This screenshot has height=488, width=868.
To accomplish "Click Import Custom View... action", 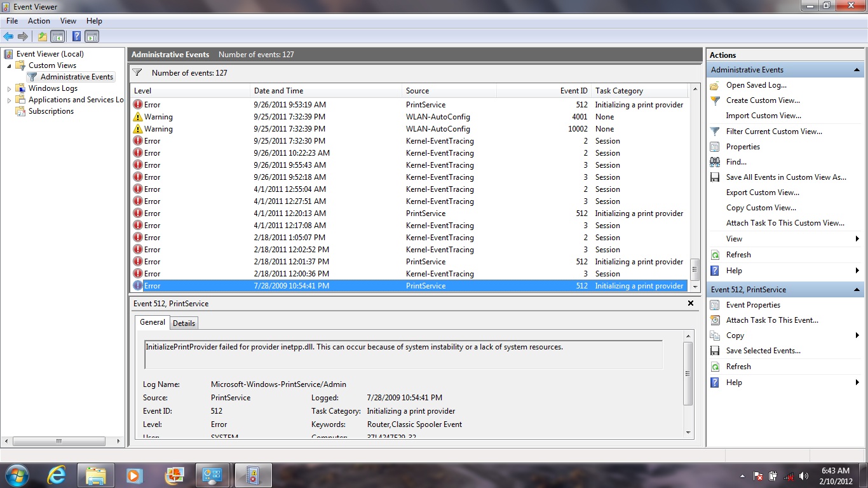I will click(x=763, y=116).
